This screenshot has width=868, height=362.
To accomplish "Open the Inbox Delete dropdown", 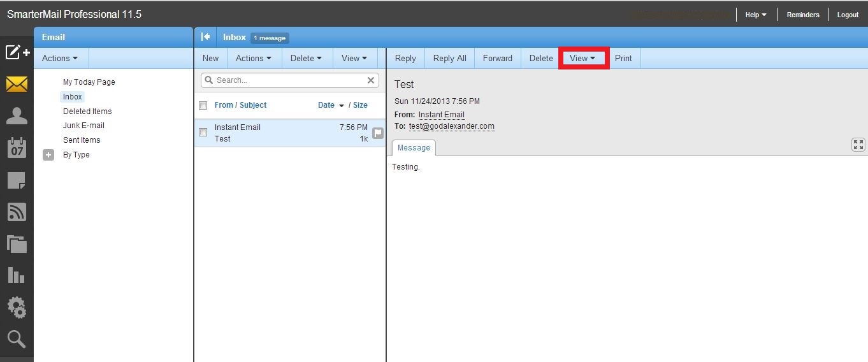I will [x=307, y=58].
